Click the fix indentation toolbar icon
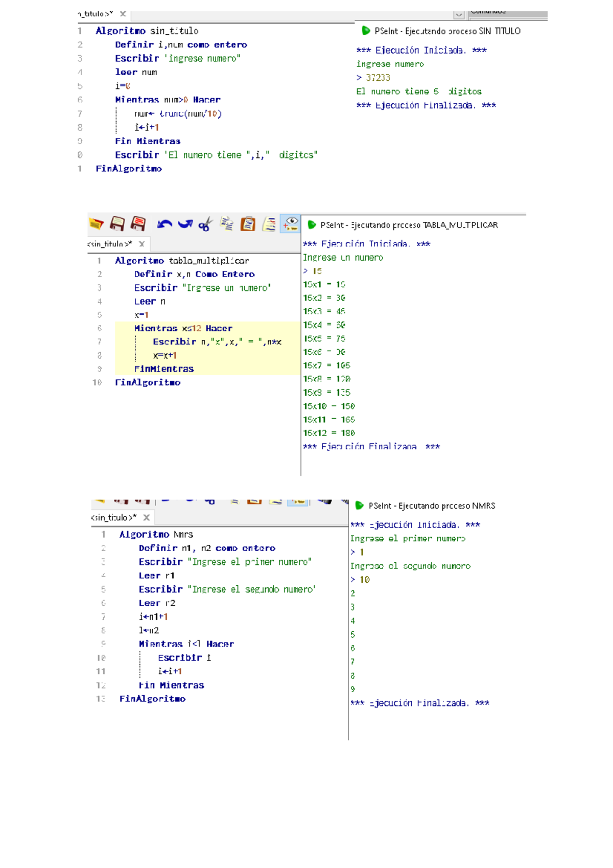The image size is (613, 868). coord(269,224)
